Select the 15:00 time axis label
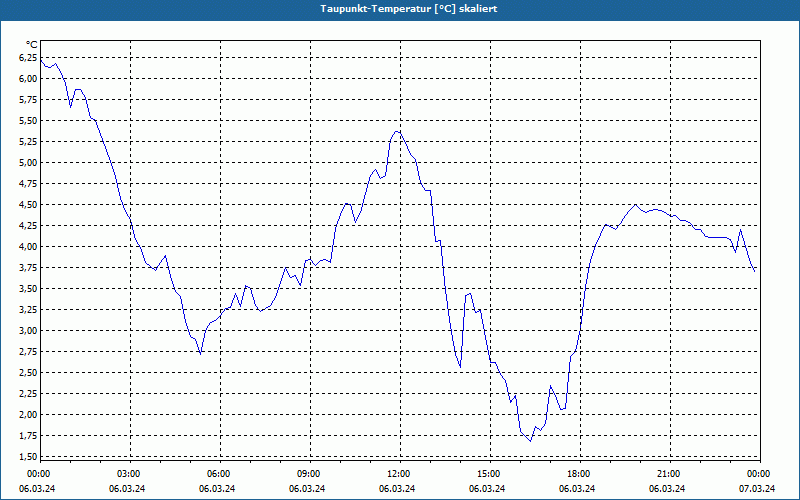 click(488, 474)
